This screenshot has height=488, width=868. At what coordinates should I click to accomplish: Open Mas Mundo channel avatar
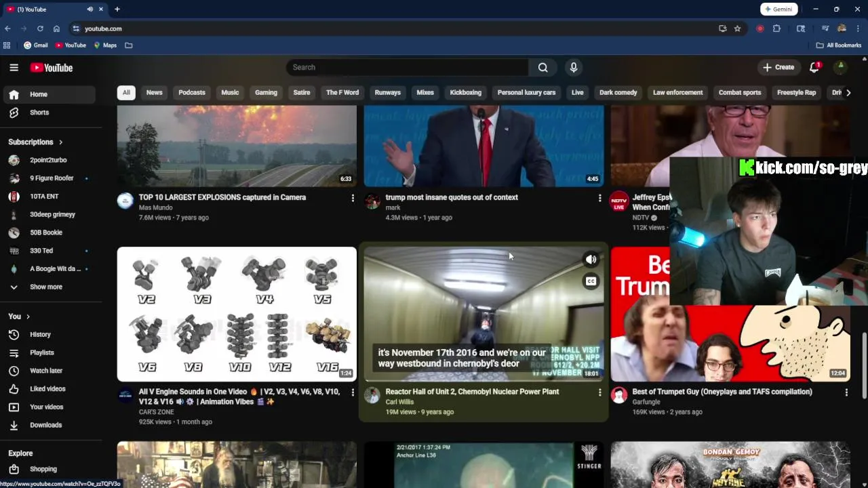point(125,201)
